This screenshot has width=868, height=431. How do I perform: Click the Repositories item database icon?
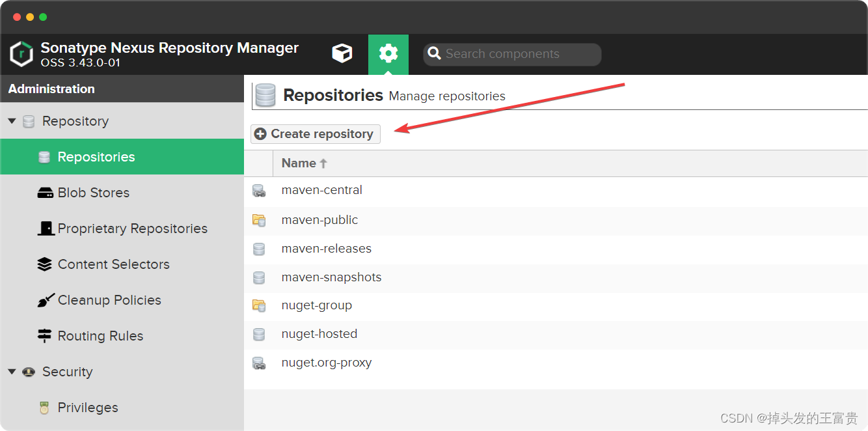tap(44, 157)
